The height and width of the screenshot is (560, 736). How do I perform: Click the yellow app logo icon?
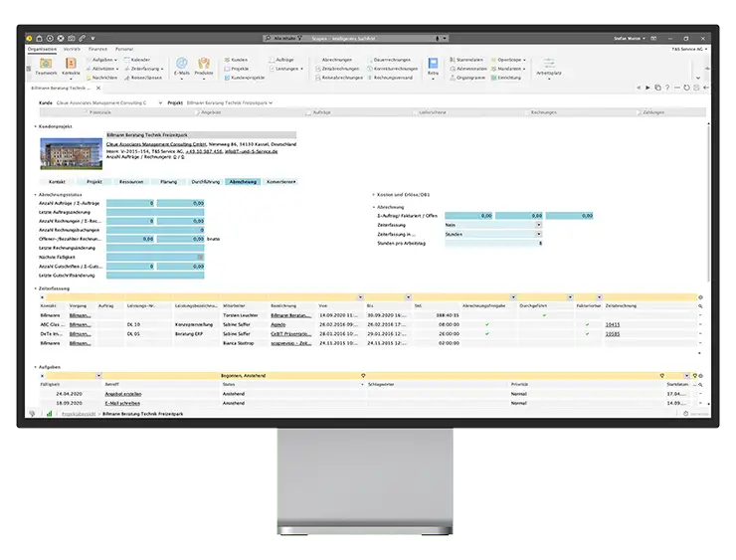(x=29, y=38)
